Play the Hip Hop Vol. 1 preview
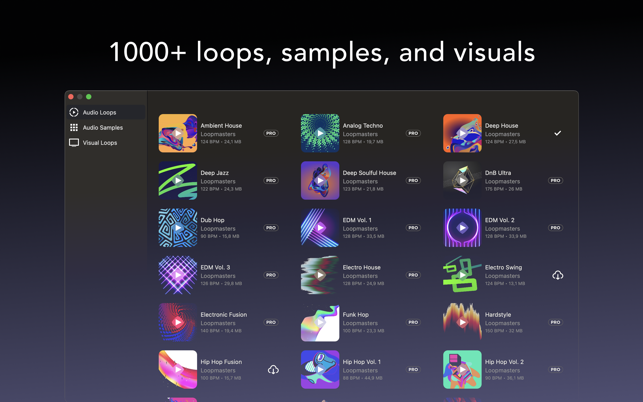 pos(320,370)
